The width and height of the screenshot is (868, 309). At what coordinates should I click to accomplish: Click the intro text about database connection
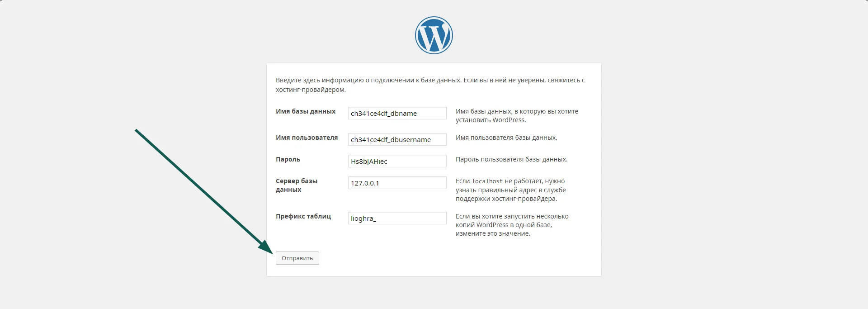click(430, 85)
